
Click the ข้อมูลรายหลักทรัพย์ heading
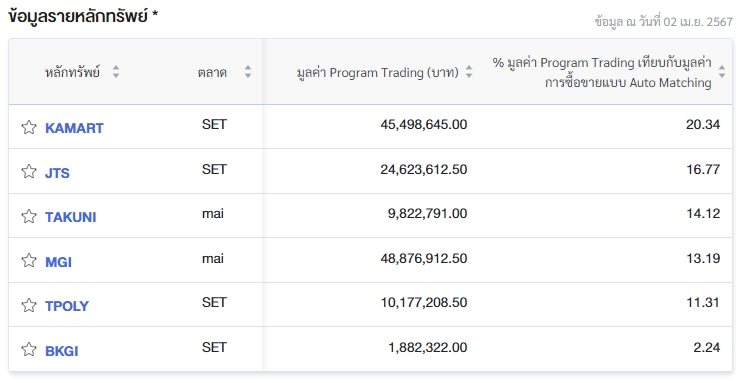(79, 16)
